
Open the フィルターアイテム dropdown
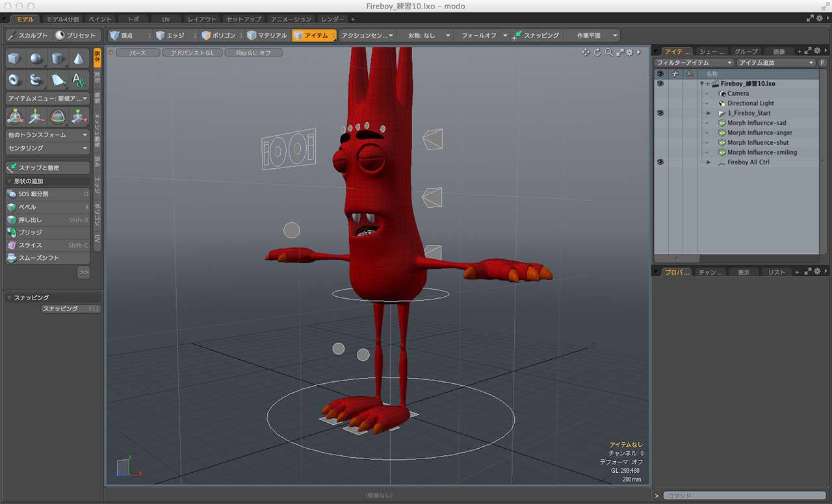tap(694, 63)
